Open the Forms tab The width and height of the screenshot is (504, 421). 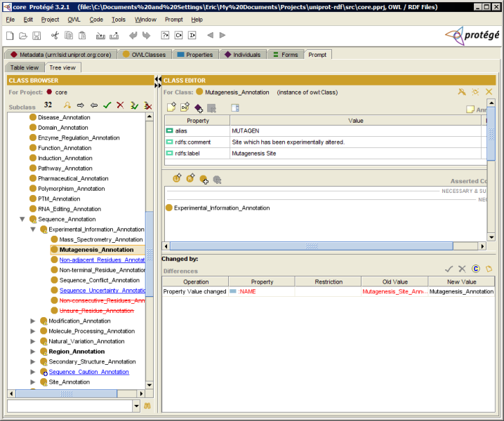[x=286, y=55]
